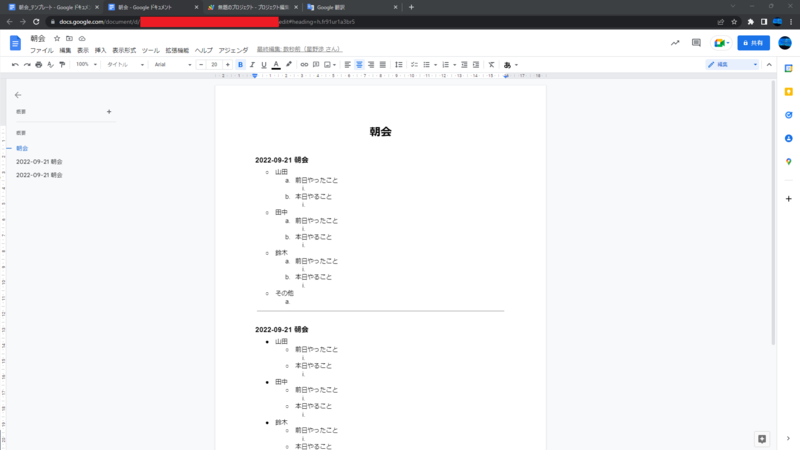Click the Redo icon in toolbar
Viewport: 800px width, 450px height.
point(27,65)
